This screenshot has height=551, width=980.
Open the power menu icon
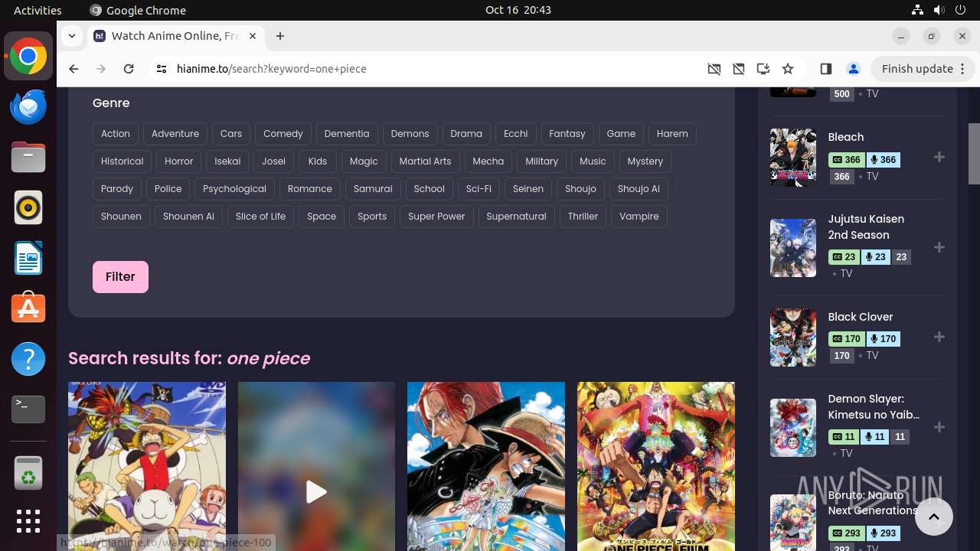click(960, 10)
